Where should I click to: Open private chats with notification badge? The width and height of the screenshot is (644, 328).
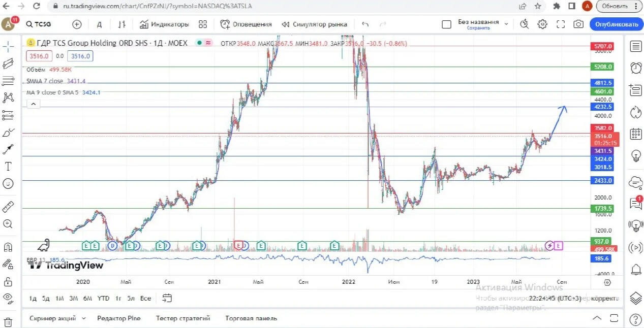tap(635, 203)
